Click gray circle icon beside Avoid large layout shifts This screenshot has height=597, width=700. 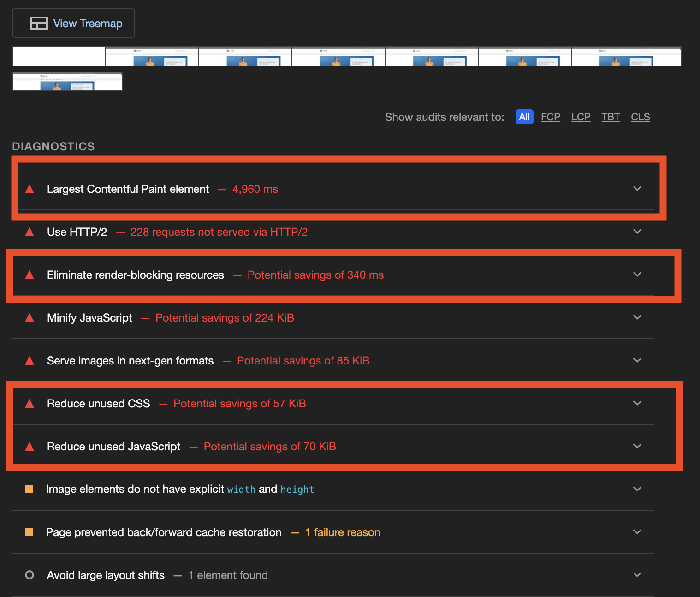[x=30, y=575]
